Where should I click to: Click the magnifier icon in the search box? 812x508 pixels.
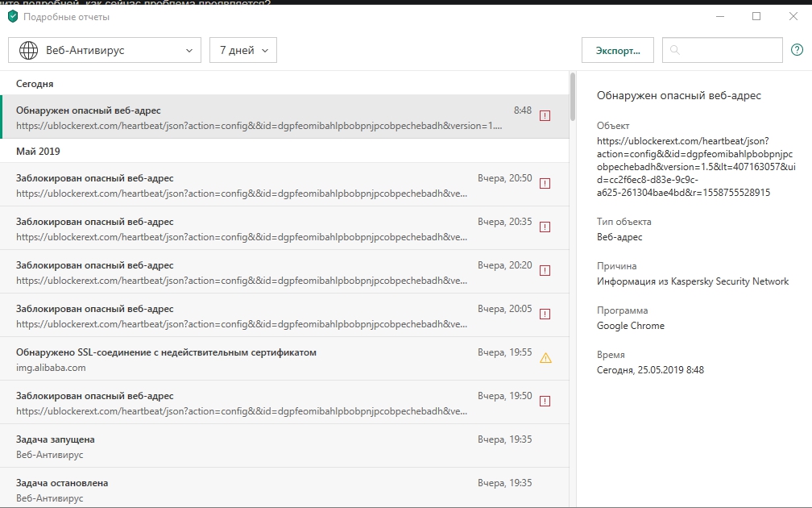675,50
